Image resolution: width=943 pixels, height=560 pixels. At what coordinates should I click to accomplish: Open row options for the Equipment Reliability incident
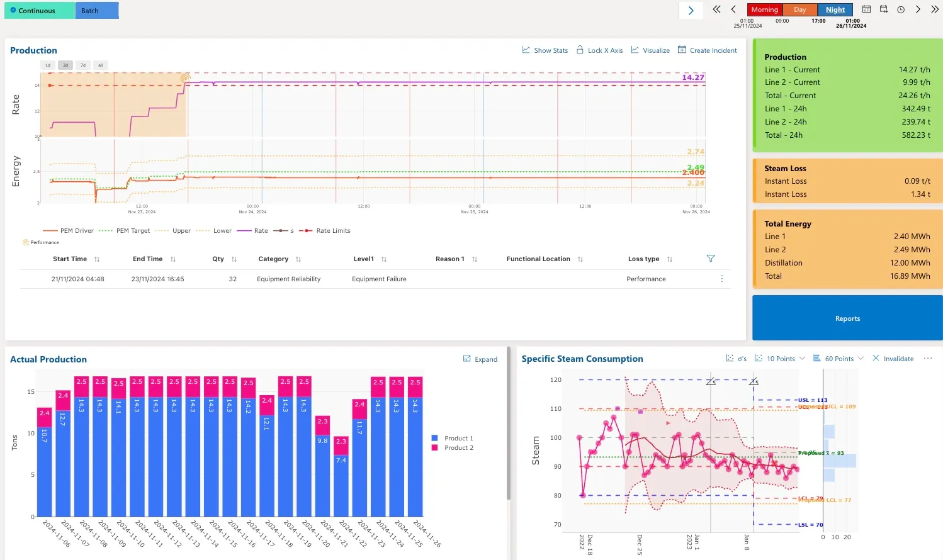[721, 279]
